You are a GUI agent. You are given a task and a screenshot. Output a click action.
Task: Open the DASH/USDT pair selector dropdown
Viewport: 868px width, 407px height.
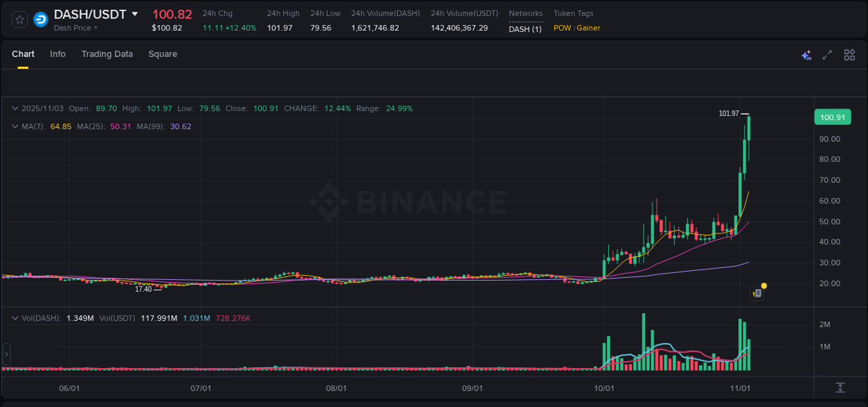click(x=133, y=13)
